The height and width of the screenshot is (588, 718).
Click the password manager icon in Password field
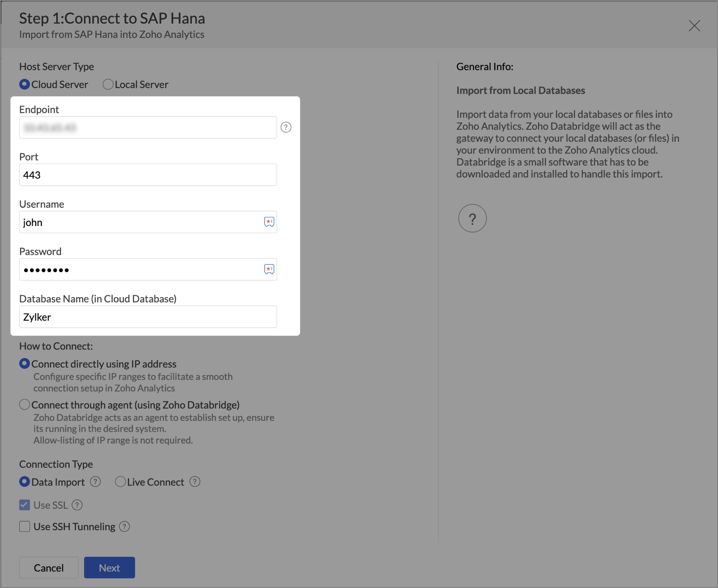(269, 269)
